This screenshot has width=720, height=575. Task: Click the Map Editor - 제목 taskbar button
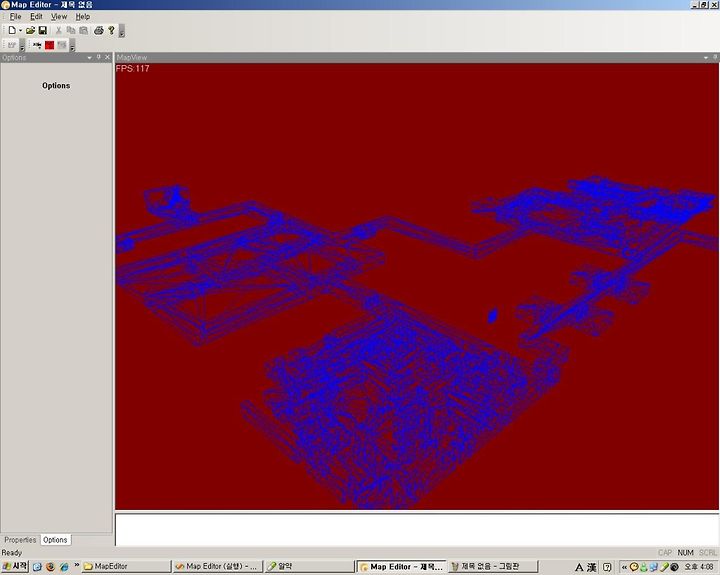click(x=402, y=567)
